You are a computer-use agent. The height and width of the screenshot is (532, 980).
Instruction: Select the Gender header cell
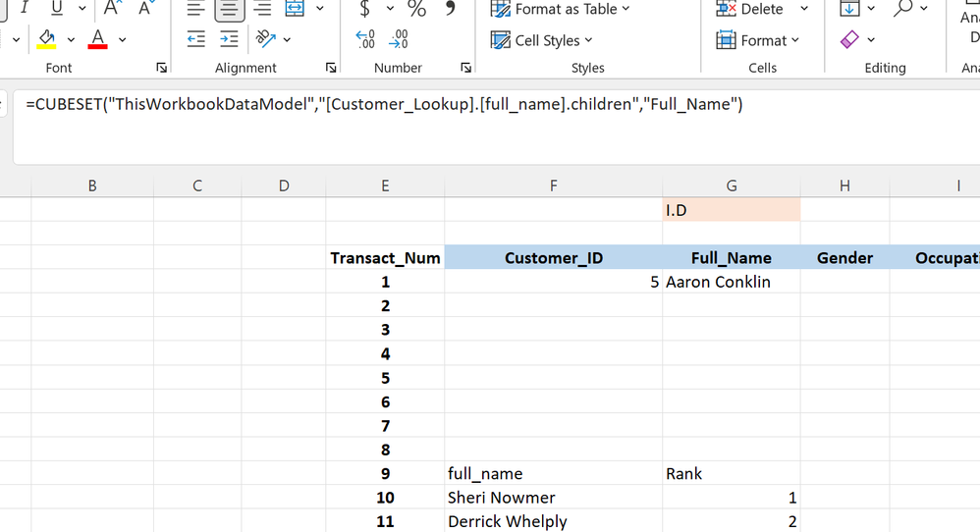coord(845,258)
